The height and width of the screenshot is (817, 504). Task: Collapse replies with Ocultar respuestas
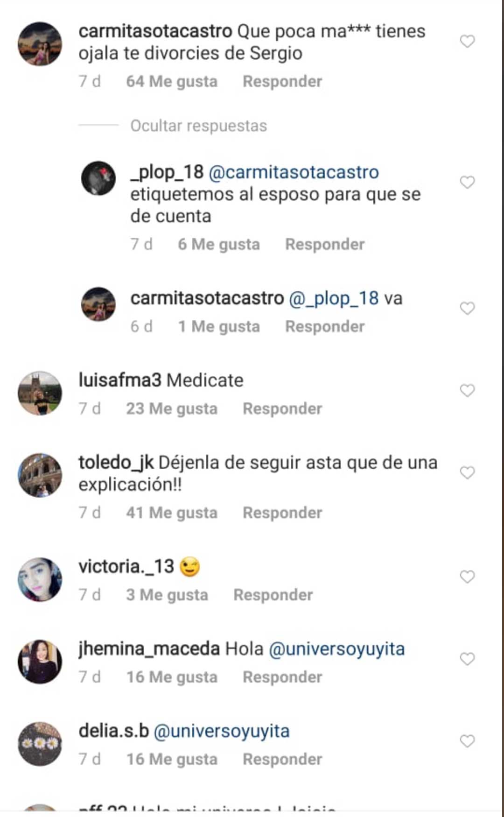pos(198,126)
